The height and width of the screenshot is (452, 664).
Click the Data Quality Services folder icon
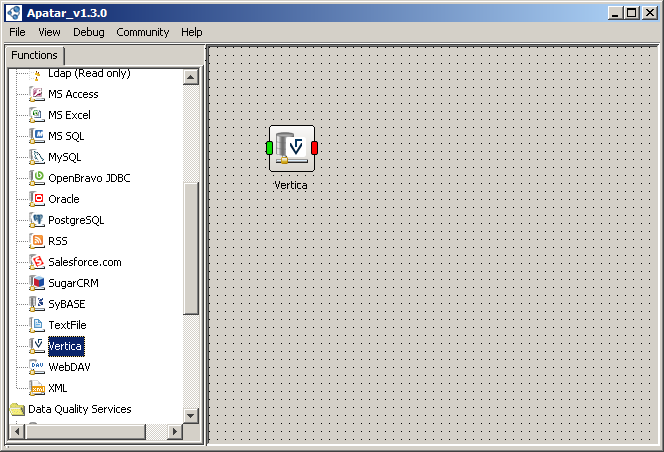tap(17, 409)
